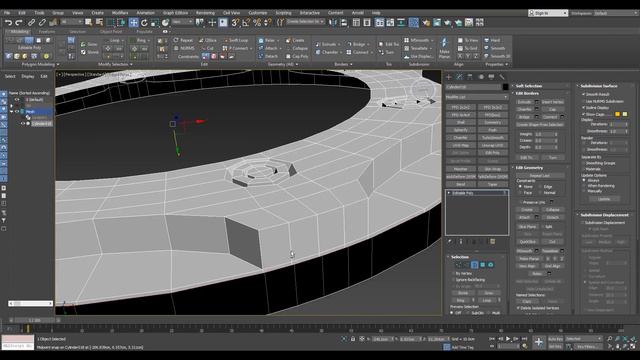The image size is (640, 360).
Task: Open Select by Name dialog icon
Action: coord(99,23)
